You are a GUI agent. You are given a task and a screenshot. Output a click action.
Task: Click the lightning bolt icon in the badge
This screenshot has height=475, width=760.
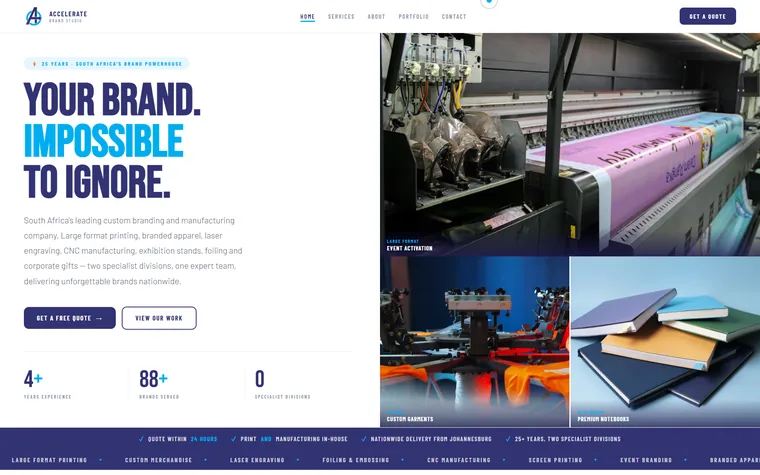click(x=34, y=63)
